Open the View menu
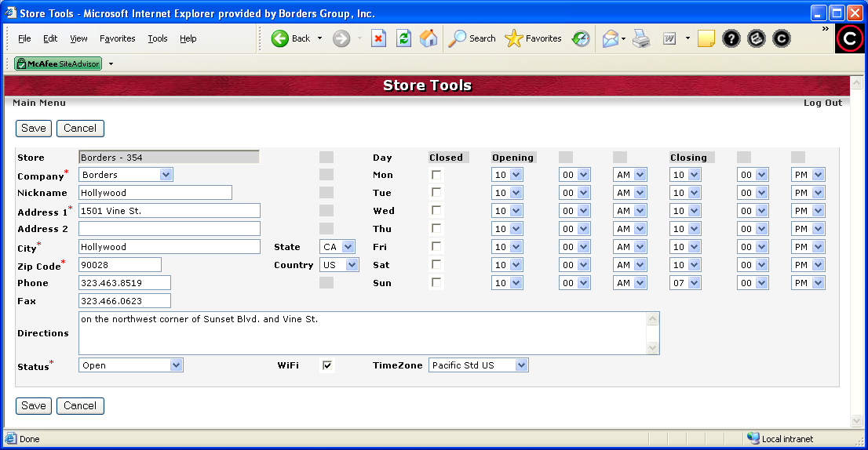Image resolution: width=868 pixels, height=450 pixels. (78, 38)
